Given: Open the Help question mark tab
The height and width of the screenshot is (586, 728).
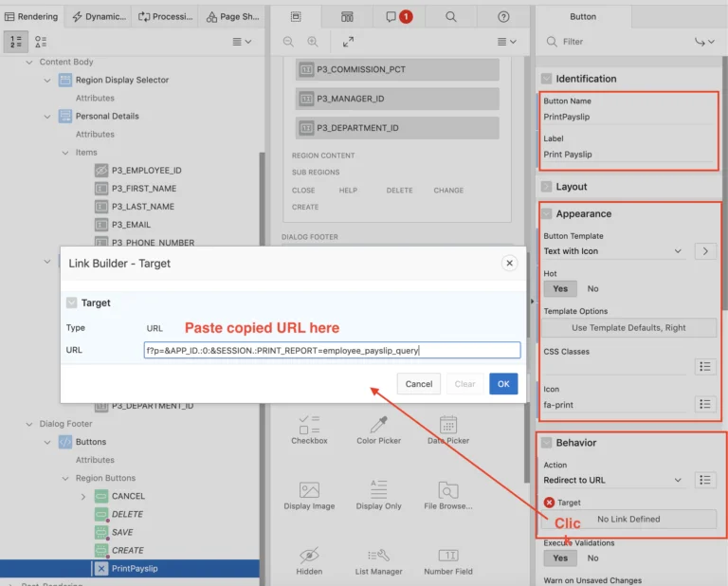Looking at the screenshot, I should [x=503, y=17].
